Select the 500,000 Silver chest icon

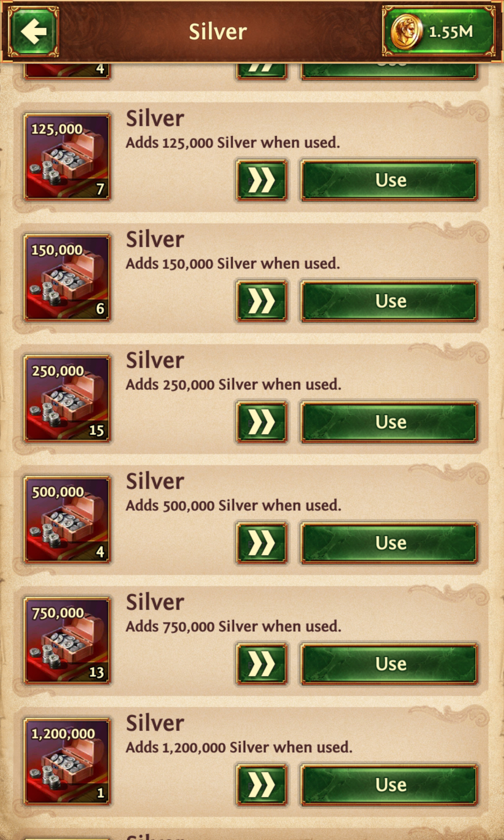tap(67, 520)
